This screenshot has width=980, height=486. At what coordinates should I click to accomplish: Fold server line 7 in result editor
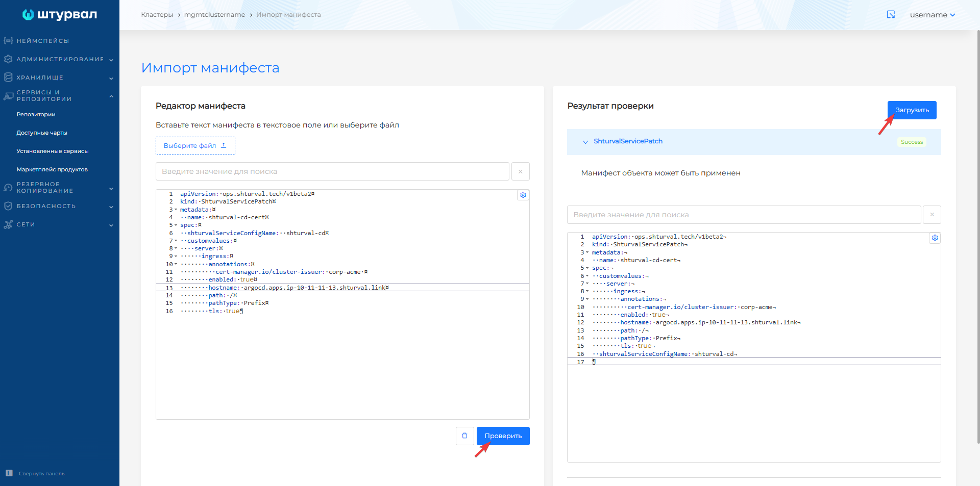(x=587, y=284)
